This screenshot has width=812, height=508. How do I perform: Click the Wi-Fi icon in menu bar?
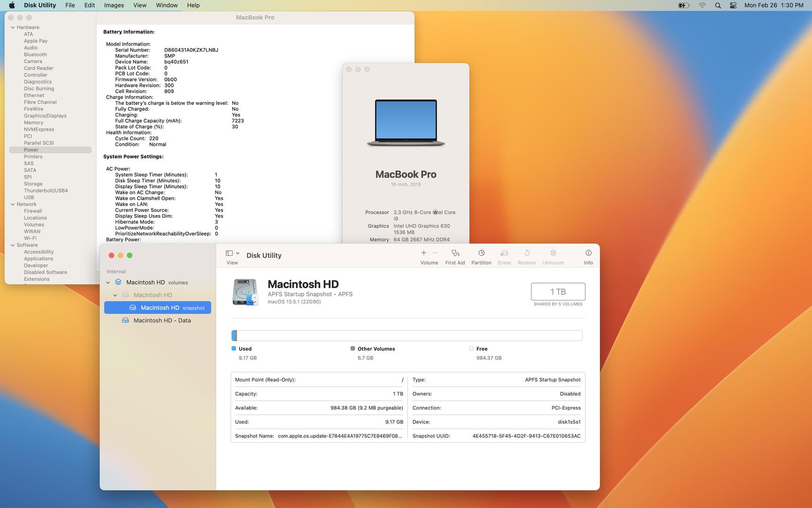coord(702,5)
